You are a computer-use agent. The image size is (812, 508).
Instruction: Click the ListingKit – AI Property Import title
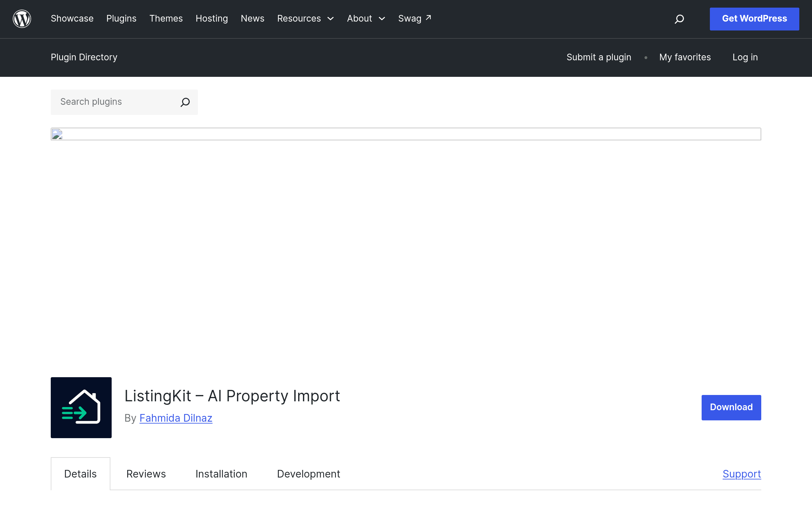coord(232,396)
